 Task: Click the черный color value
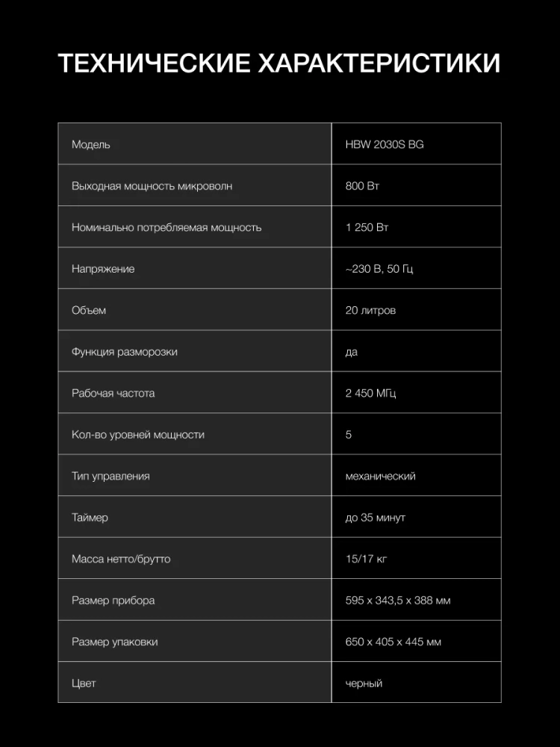[x=364, y=684]
